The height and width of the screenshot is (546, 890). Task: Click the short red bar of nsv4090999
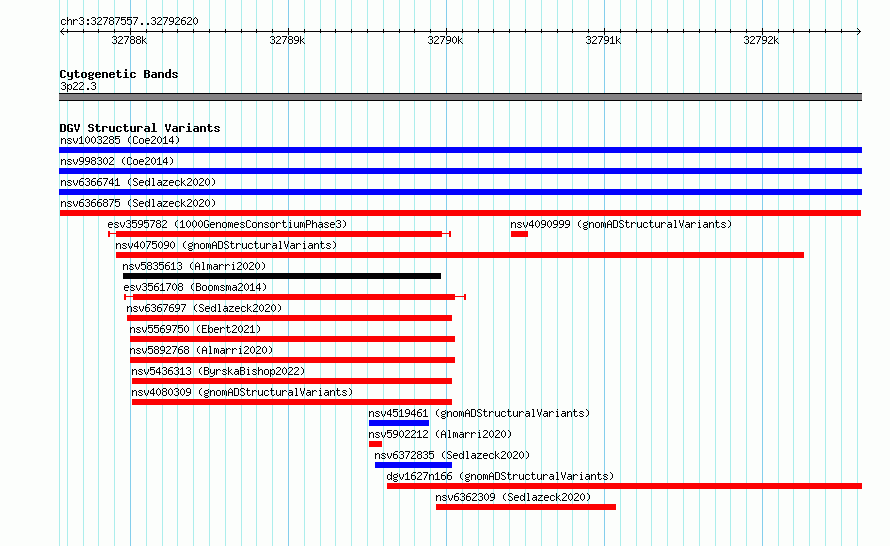(x=519, y=234)
